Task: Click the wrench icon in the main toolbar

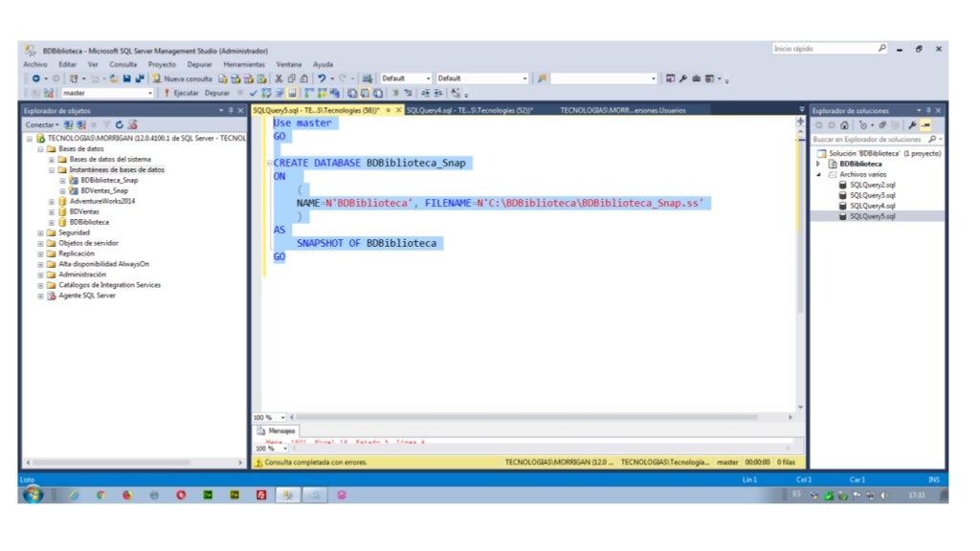Action: click(683, 78)
